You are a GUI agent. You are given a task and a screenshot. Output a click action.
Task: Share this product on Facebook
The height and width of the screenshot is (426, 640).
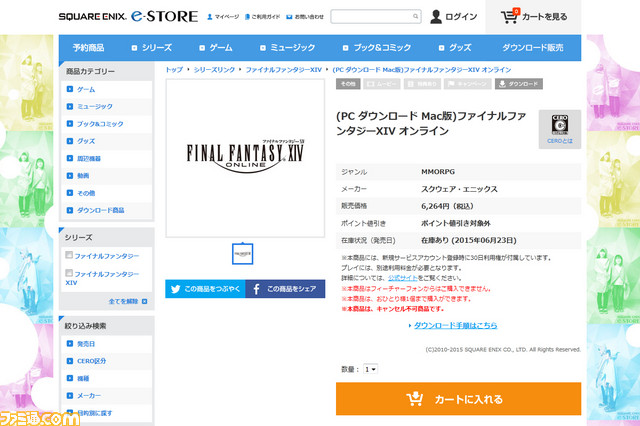pyautogui.click(x=285, y=289)
